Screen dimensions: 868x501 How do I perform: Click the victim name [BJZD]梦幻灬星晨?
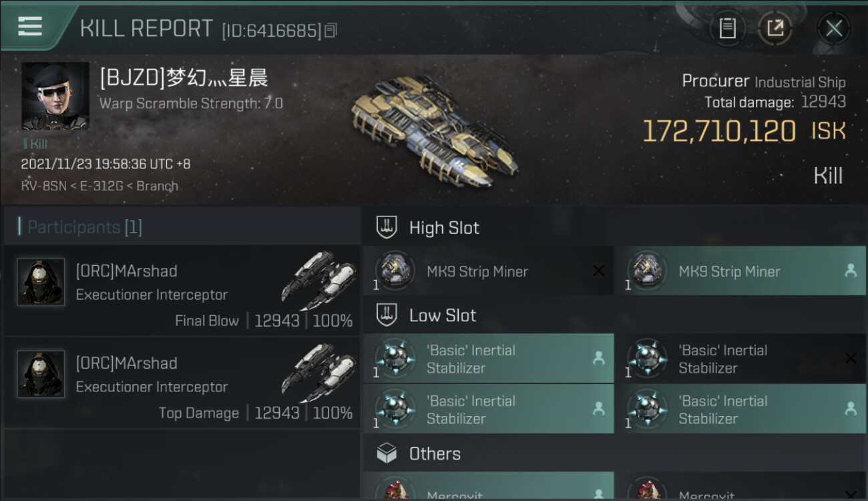pos(184,78)
